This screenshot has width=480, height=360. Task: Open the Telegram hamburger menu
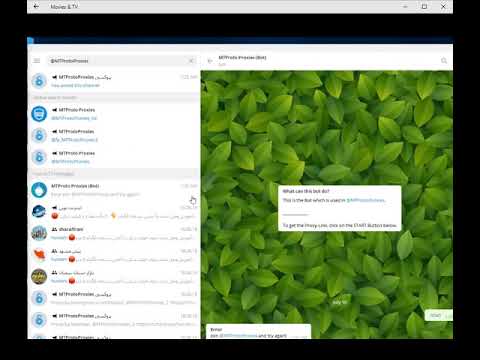pyautogui.click(x=37, y=61)
